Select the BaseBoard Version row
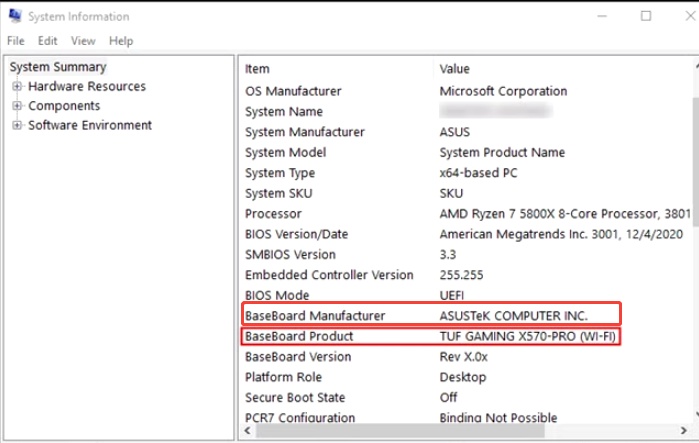 [467, 357]
